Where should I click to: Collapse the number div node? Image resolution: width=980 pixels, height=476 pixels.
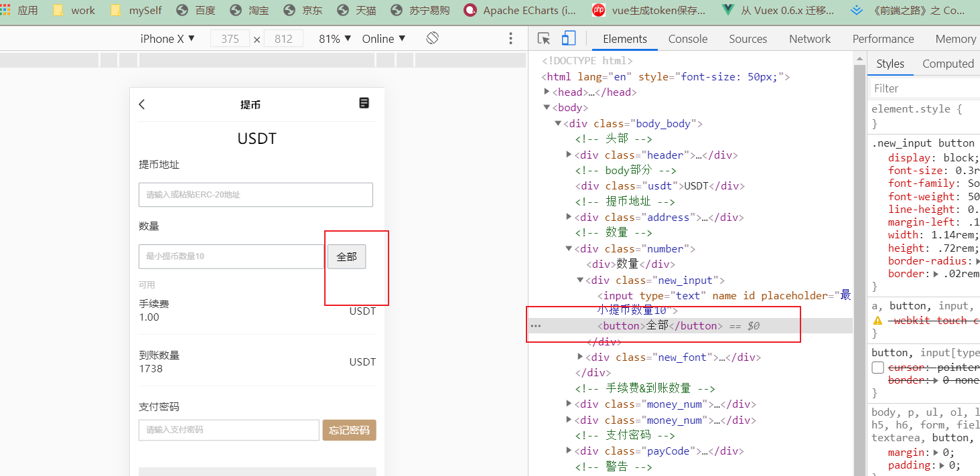(569, 248)
